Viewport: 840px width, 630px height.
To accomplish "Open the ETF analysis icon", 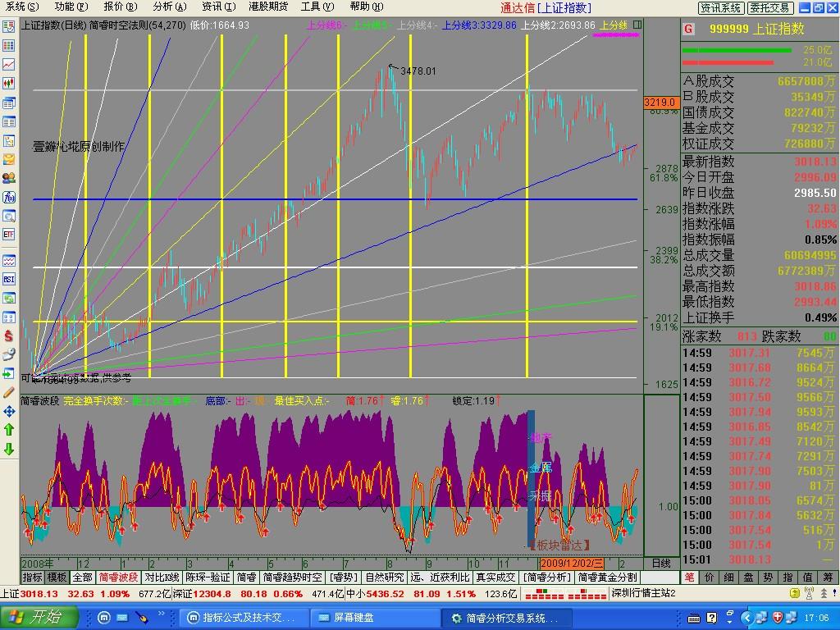I will click(8, 235).
